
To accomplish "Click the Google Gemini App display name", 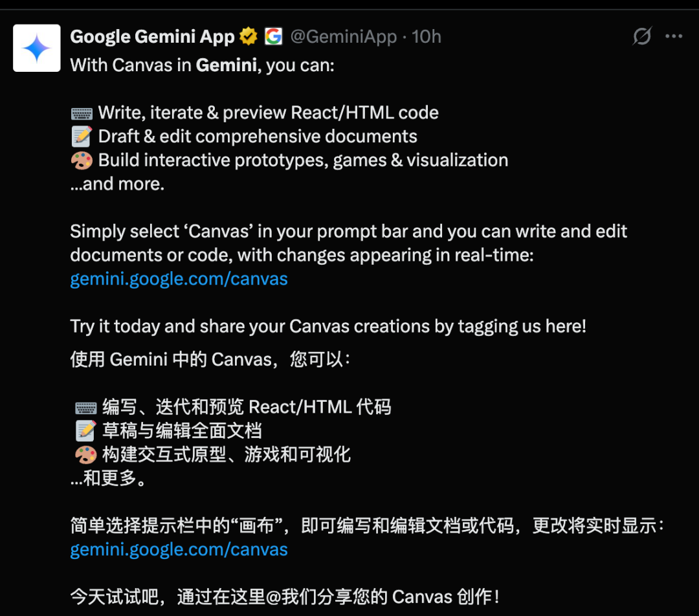I will [x=152, y=36].
